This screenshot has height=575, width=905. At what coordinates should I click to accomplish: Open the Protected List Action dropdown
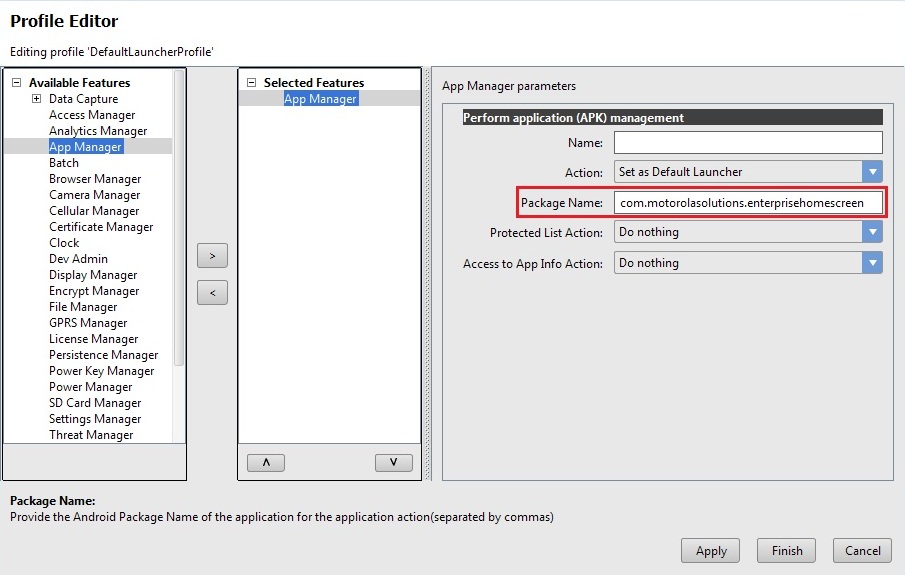[872, 232]
